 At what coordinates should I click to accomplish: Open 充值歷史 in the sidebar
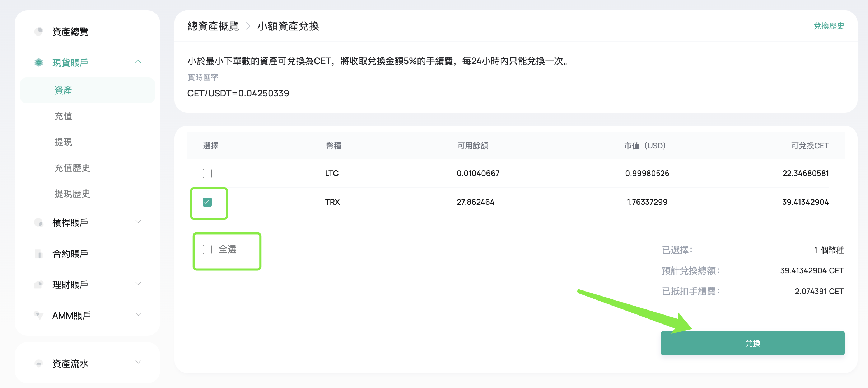(72, 168)
